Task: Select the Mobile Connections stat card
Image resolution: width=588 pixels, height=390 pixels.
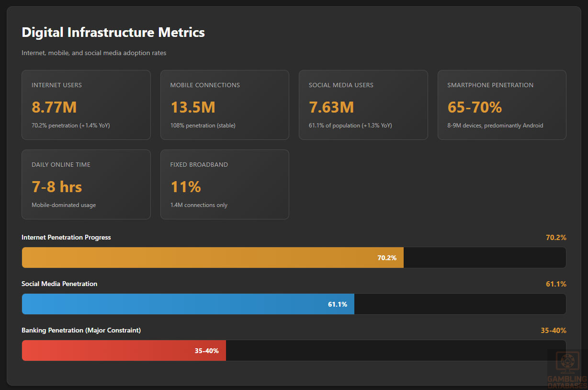Action: click(225, 105)
